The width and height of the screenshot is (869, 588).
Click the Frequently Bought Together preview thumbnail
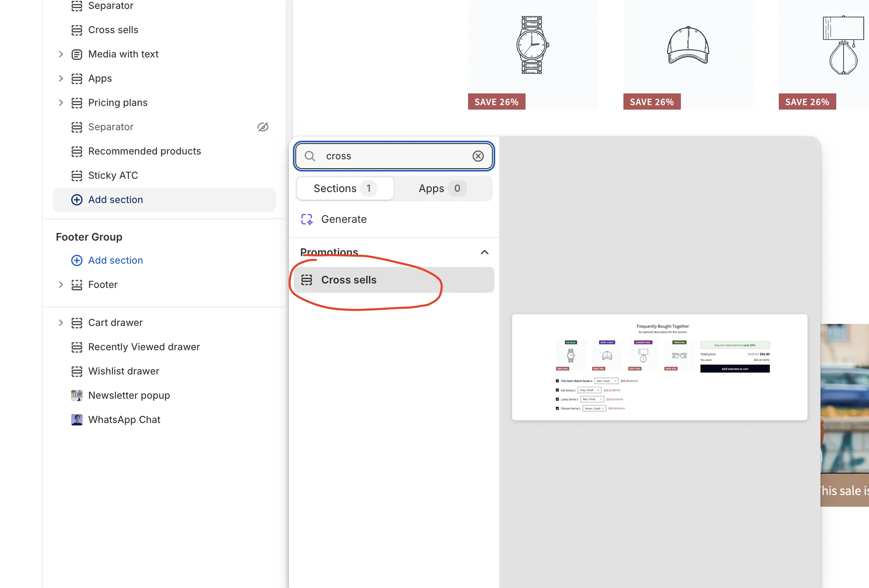click(659, 367)
